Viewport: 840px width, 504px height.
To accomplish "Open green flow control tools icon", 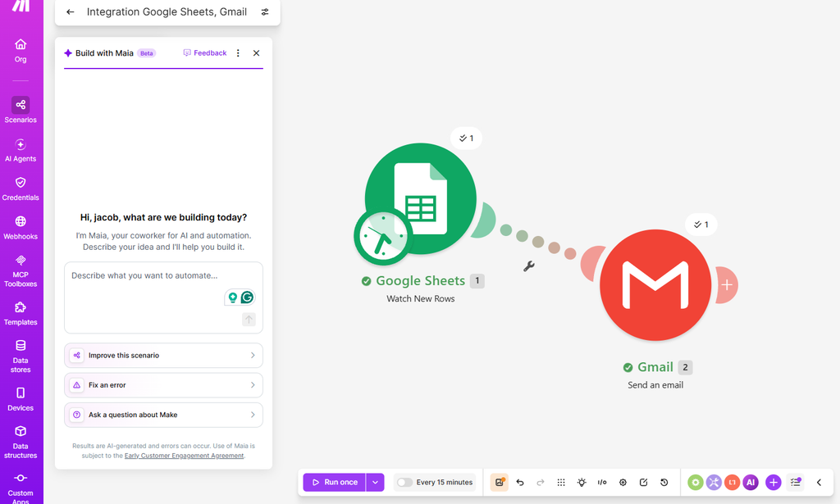I will 696,482.
